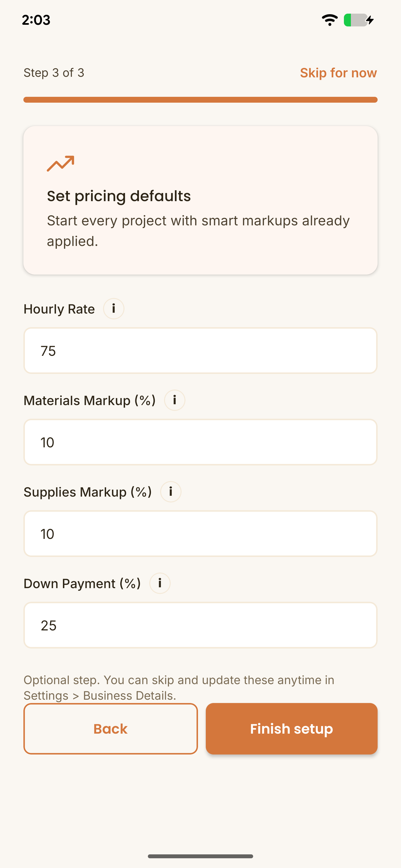Select the Hourly Rate field showing 75
The width and height of the screenshot is (401, 868).
click(200, 351)
